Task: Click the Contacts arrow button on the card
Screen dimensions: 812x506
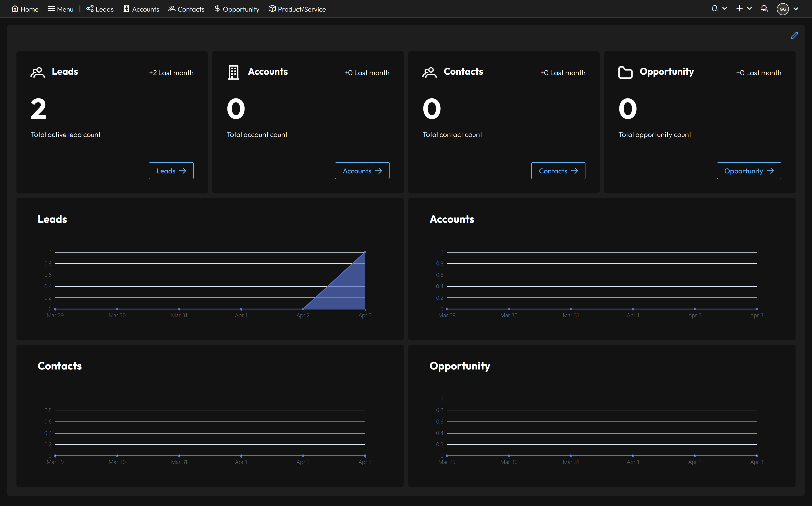Action: (558, 171)
